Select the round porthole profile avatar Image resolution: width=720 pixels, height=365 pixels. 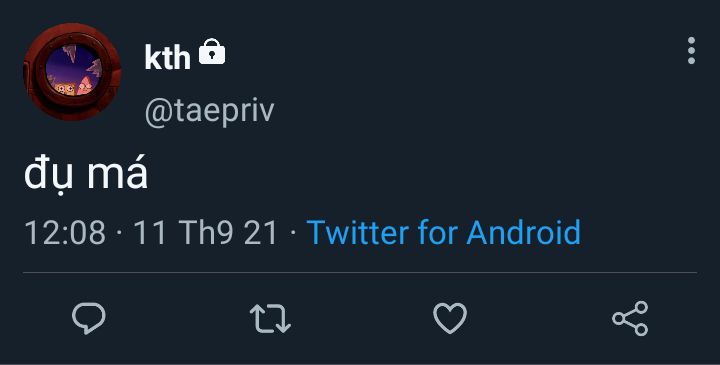point(72,72)
